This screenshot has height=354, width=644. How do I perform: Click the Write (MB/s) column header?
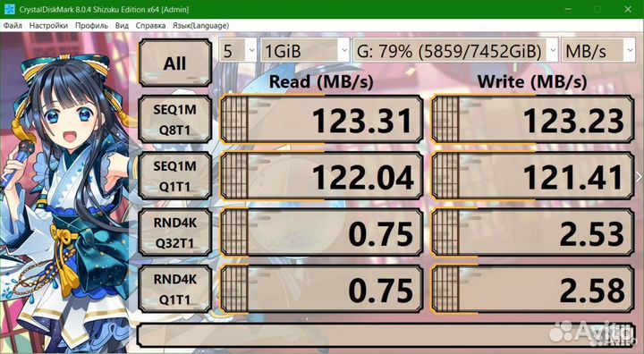tap(532, 81)
